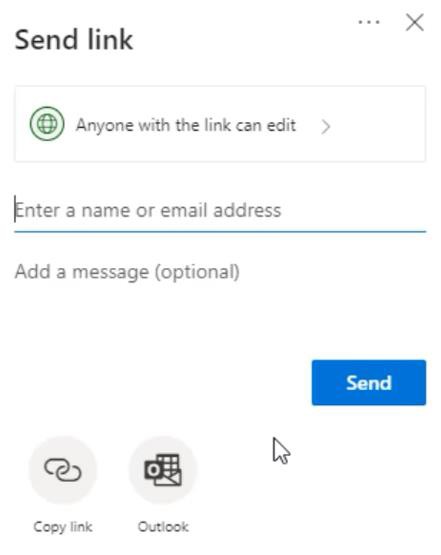441x555 pixels.
Task: Select the 'Copy link' text label
Action: tap(63, 527)
